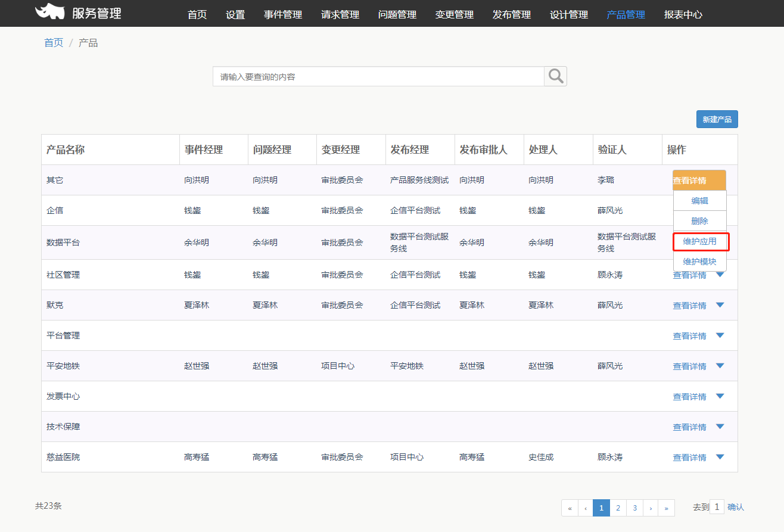Click 李璐 in the 验证人 column
The image size is (784, 532).
point(606,180)
